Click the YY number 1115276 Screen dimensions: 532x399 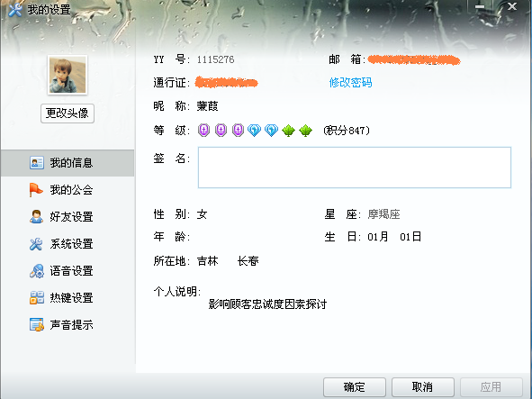pos(215,59)
